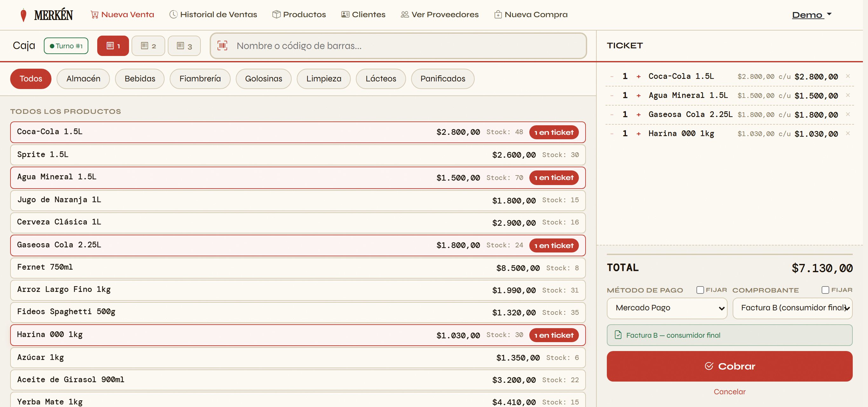Remove Agua Mineral 1.5L from ticket
Screen dimensions: 868x407
tap(848, 95)
